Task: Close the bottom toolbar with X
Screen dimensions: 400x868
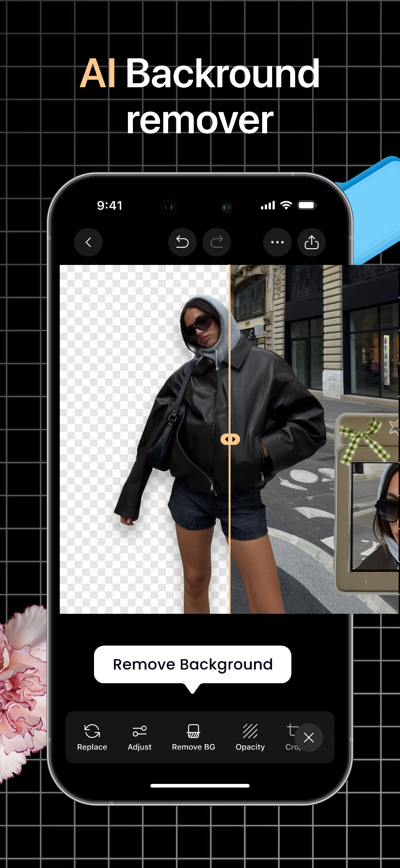Action: (x=309, y=738)
